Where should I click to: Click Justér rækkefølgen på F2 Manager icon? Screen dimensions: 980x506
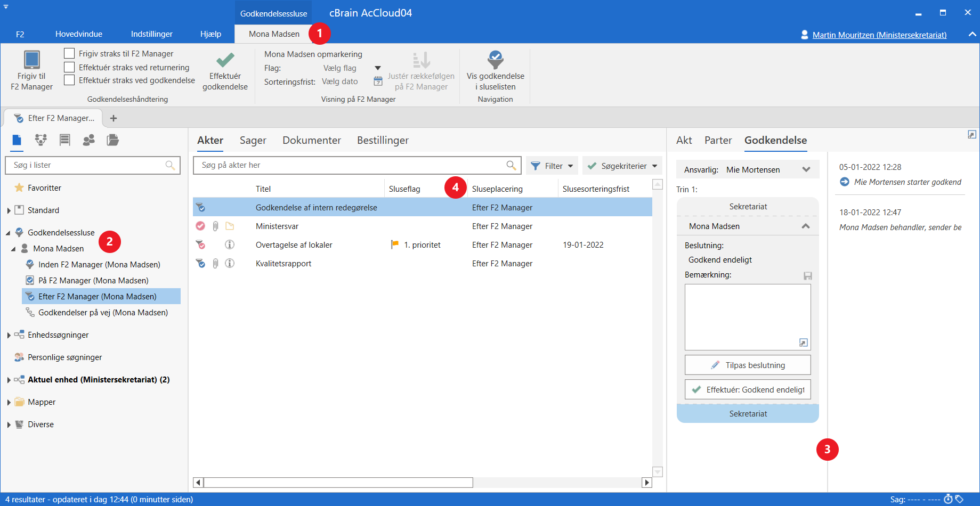[x=422, y=60]
